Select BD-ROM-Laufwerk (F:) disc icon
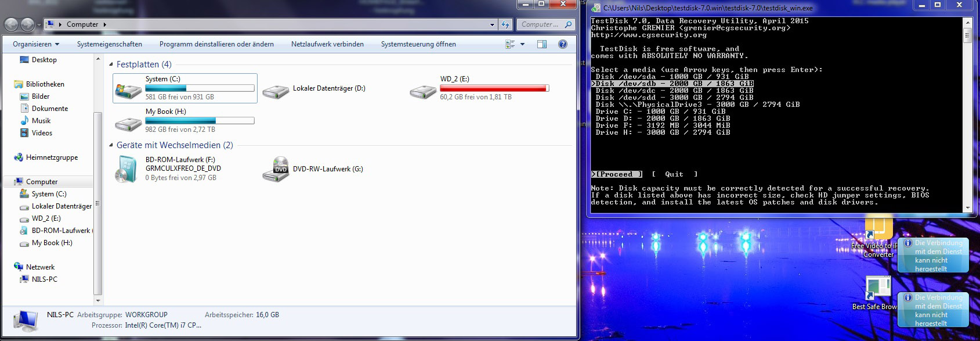This screenshot has height=341, width=980. point(126,169)
